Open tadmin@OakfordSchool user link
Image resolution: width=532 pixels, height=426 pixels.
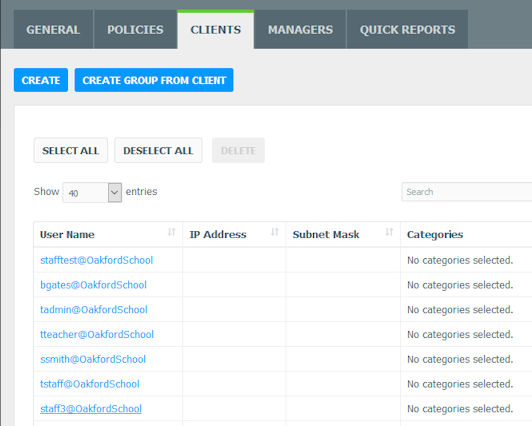pyautogui.click(x=94, y=310)
